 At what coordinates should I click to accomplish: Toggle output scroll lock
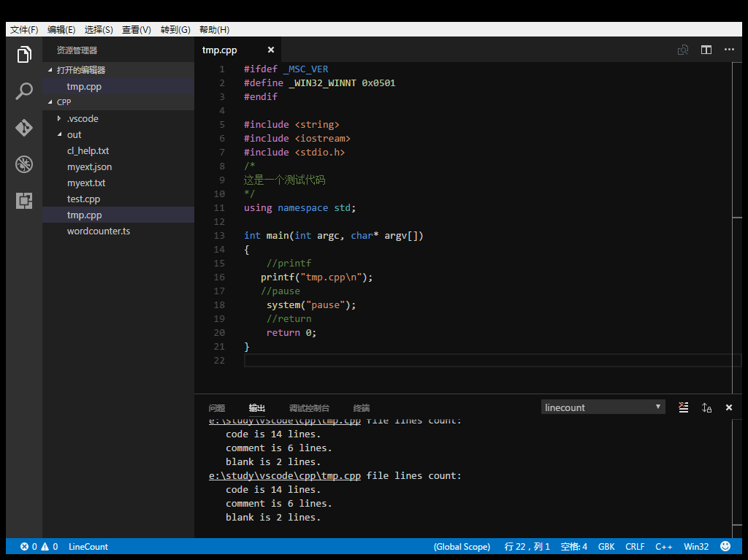click(x=706, y=407)
